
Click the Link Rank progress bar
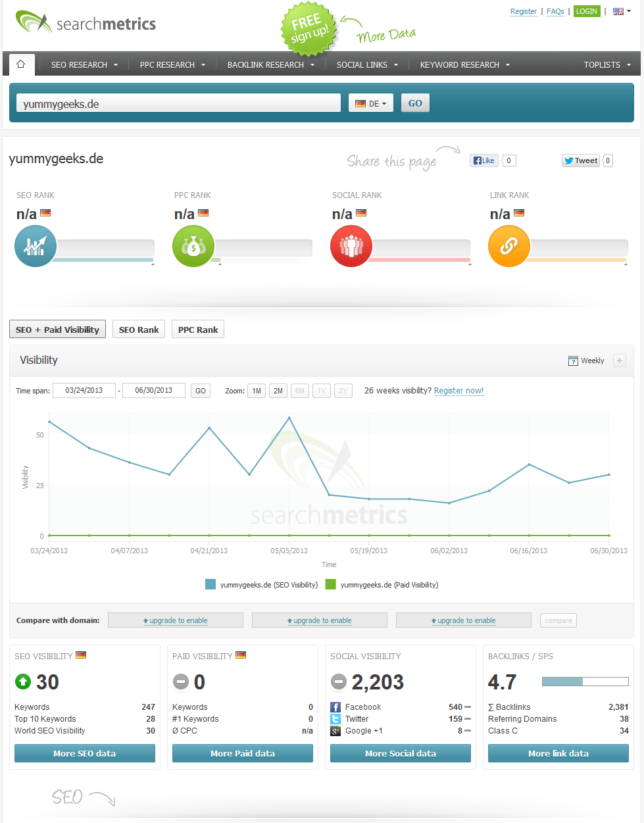(579, 248)
